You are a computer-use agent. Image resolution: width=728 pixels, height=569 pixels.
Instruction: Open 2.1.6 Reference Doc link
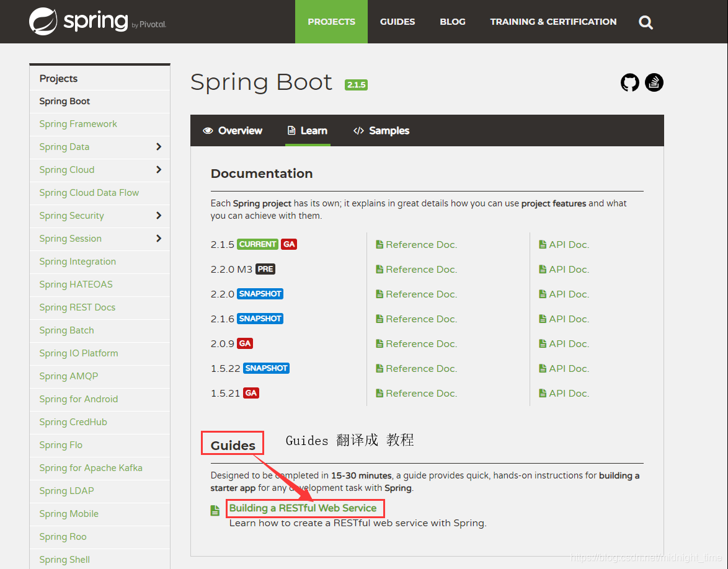coord(421,319)
